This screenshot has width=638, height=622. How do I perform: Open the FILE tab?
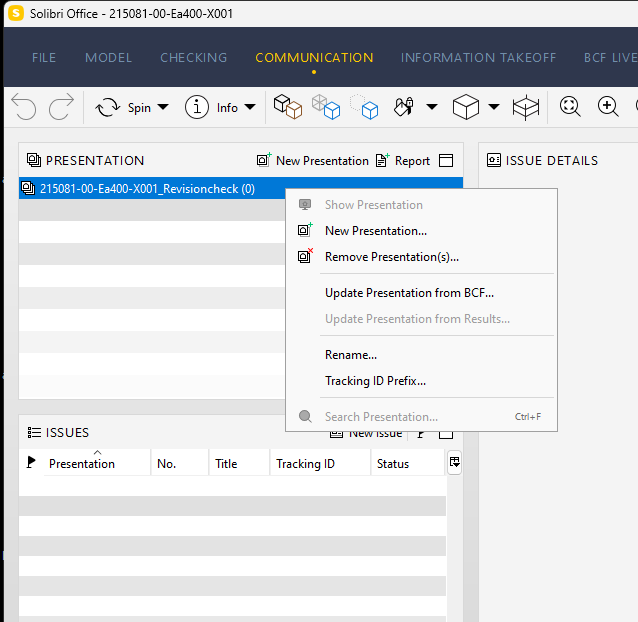click(x=44, y=58)
